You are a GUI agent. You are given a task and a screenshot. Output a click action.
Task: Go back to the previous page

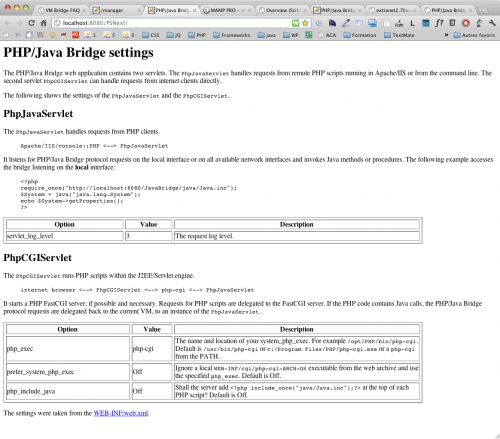click(x=7, y=23)
